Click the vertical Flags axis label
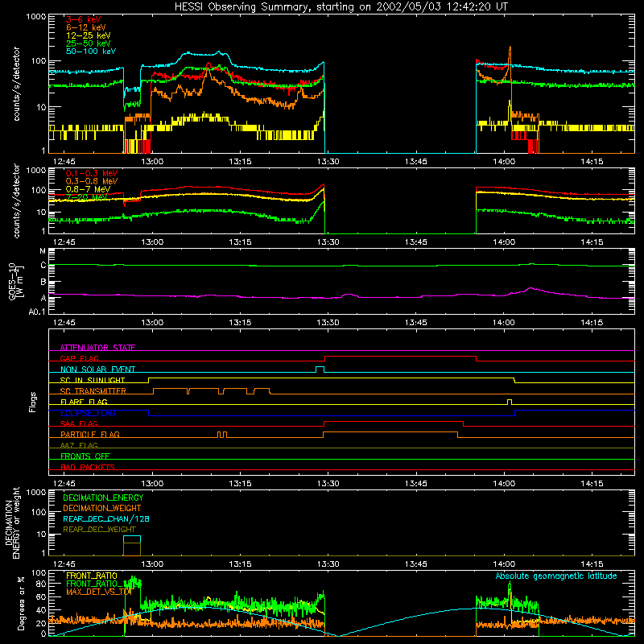 tap(33, 402)
